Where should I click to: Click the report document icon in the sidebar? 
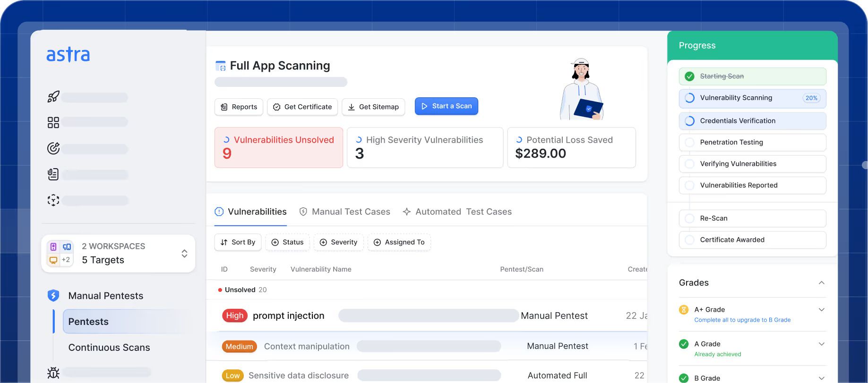point(53,174)
